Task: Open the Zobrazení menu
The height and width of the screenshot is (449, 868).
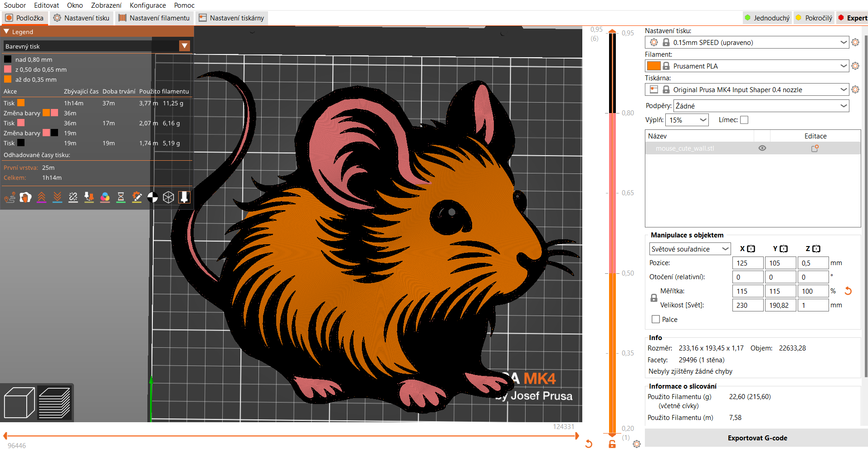Action: point(106,5)
